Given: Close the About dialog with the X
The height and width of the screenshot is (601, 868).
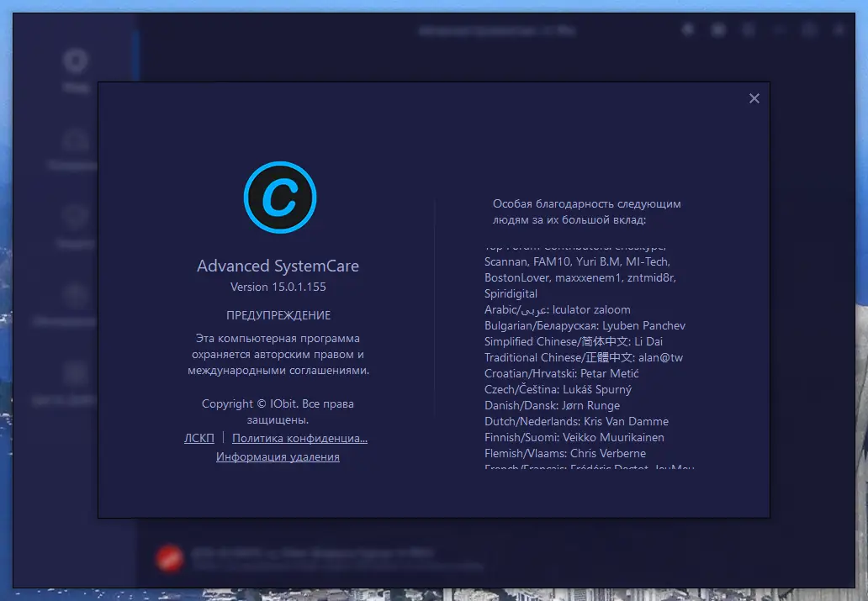Looking at the screenshot, I should pos(754,98).
